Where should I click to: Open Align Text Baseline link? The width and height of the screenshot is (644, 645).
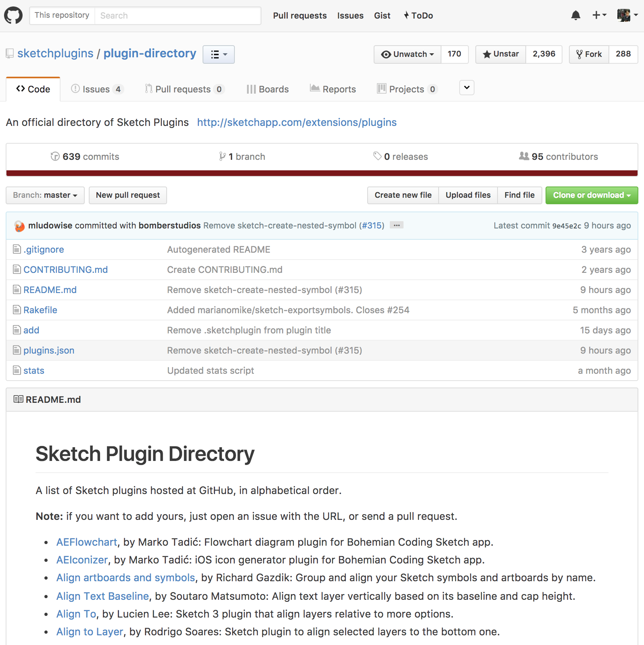[103, 596]
